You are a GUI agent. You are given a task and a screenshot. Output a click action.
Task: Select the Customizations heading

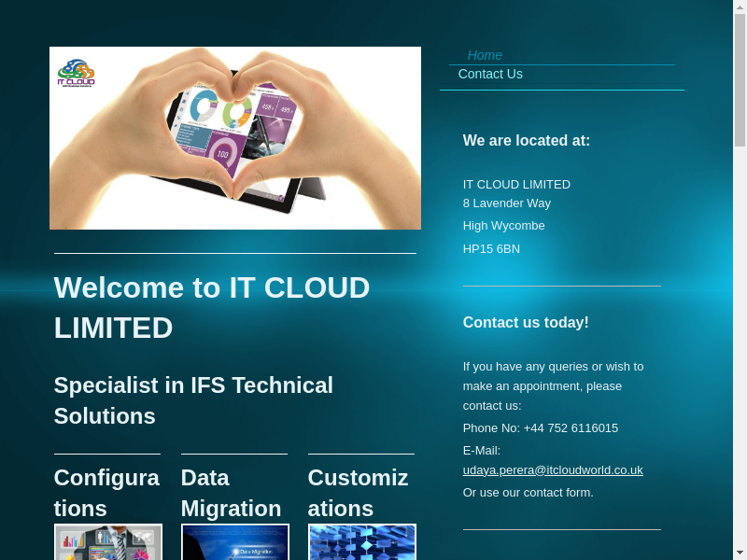[x=358, y=493]
